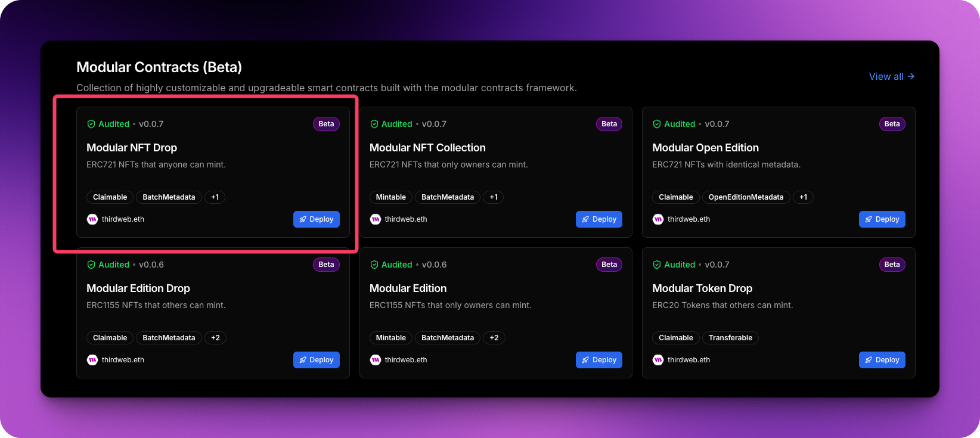Deploy the Modular NFT Drop contract
Image resolution: width=980 pixels, height=438 pixels.
[x=317, y=219]
